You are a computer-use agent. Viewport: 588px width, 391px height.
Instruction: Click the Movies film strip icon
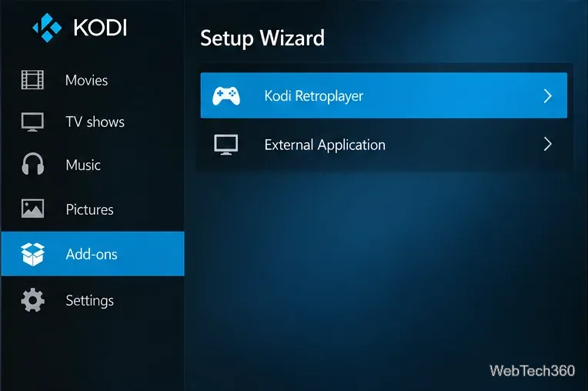[32, 80]
